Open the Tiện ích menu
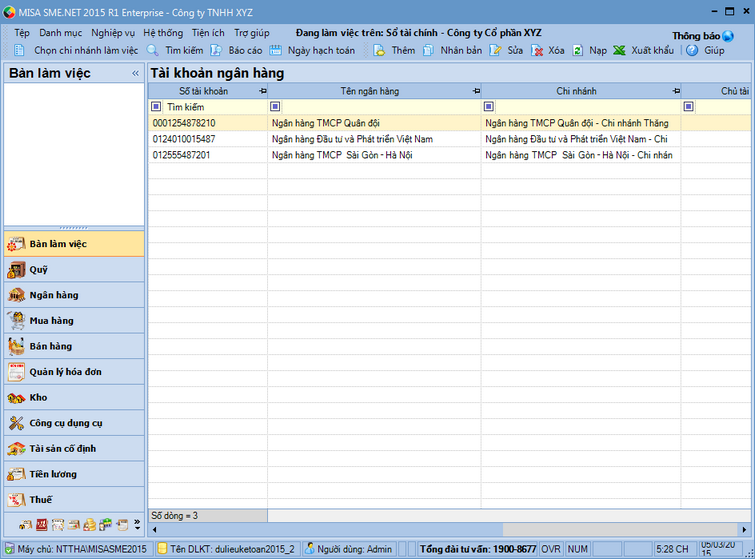This screenshot has width=755, height=559. 208,33
